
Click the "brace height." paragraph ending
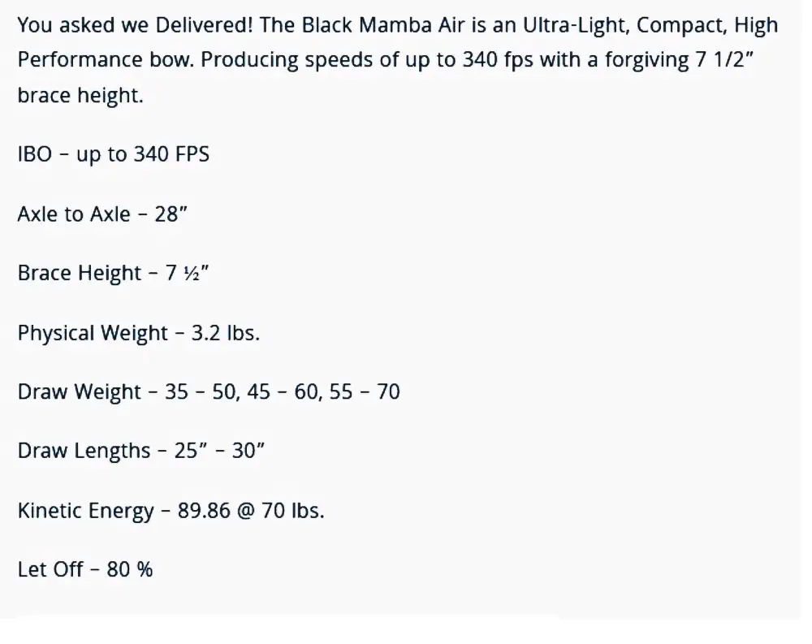tap(80, 96)
